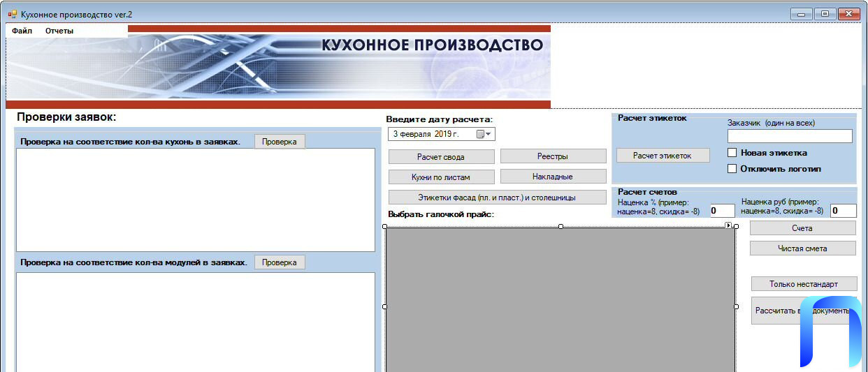The height and width of the screenshot is (372, 868).
Task: Focus the Заказчик text field
Action: point(790,136)
